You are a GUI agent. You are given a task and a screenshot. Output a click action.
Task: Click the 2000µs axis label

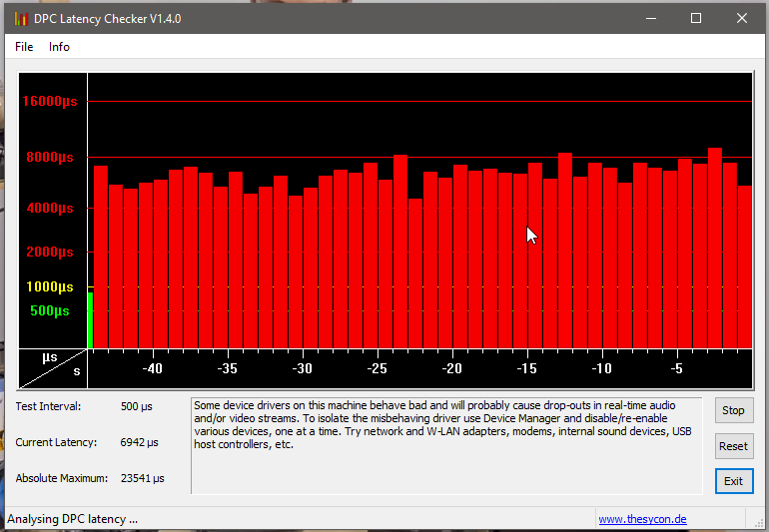pyautogui.click(x=50, y=252)
